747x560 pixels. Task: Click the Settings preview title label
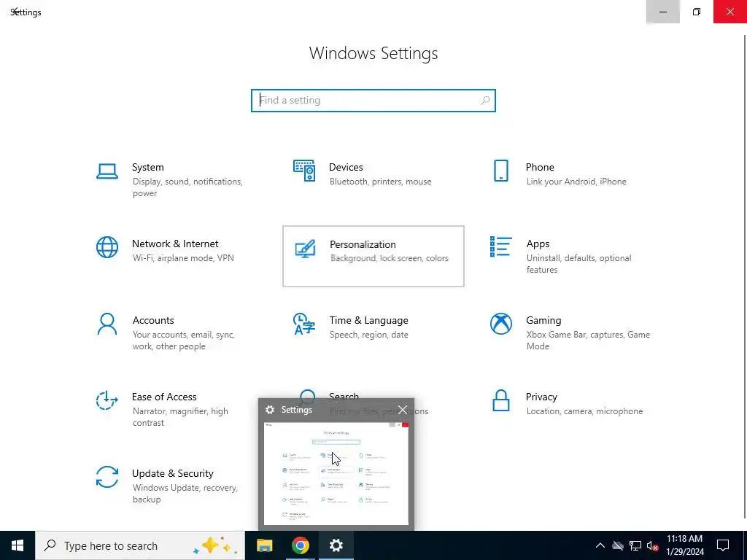(x=296, y=410)
